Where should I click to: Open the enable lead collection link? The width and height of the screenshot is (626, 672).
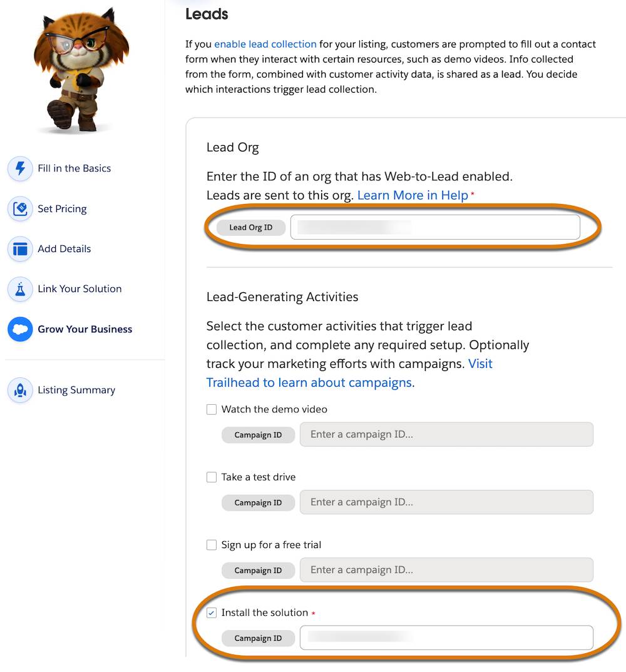click(x=265, y=44)
